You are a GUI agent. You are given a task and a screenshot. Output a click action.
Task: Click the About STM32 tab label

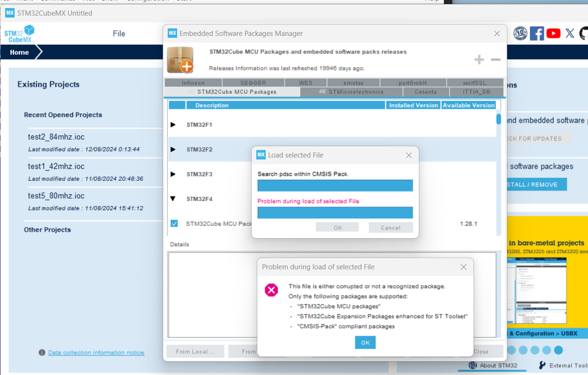[x=498, y=365]
